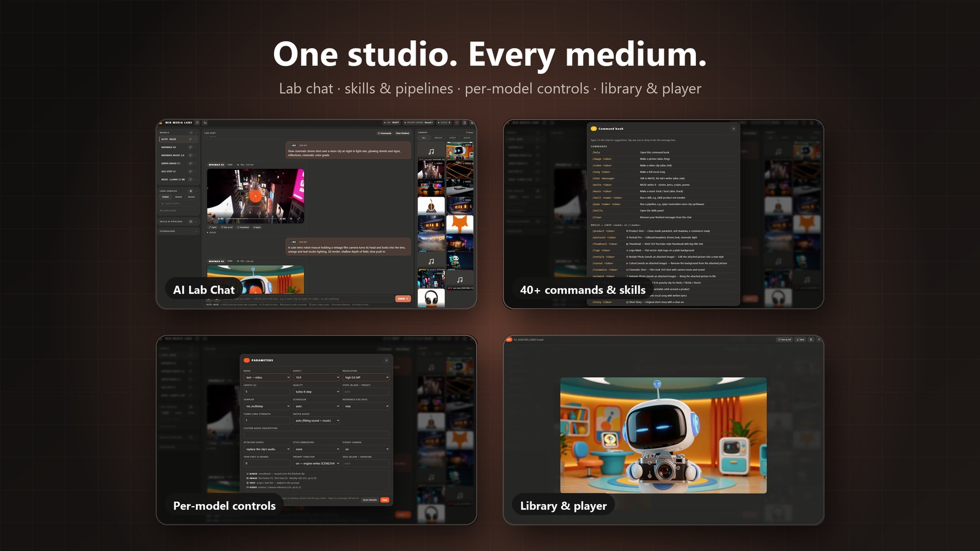Open parameters icon for MINIMAX H3
Image resolution: width=980 pixels, height=551 pixels.
pos(191,147)
